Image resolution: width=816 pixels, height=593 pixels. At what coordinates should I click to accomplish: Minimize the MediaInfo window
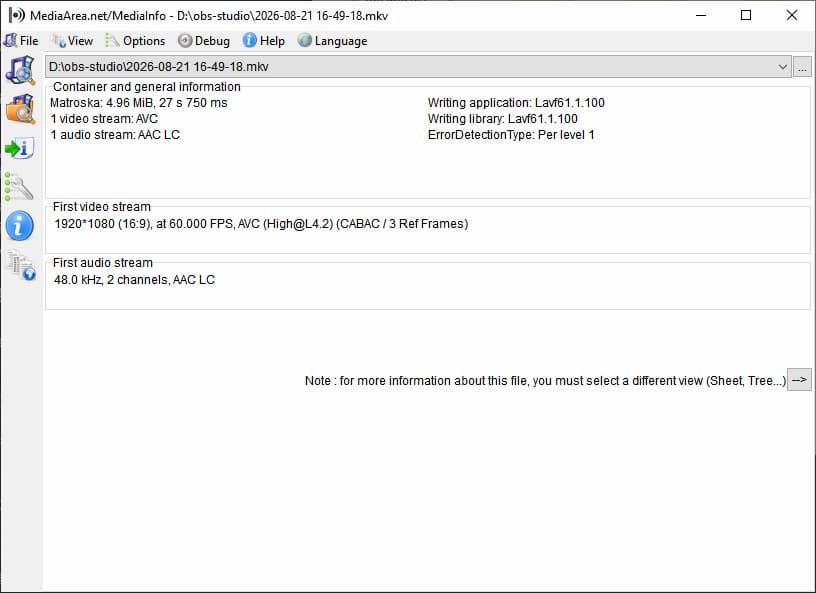click(701, 15)
